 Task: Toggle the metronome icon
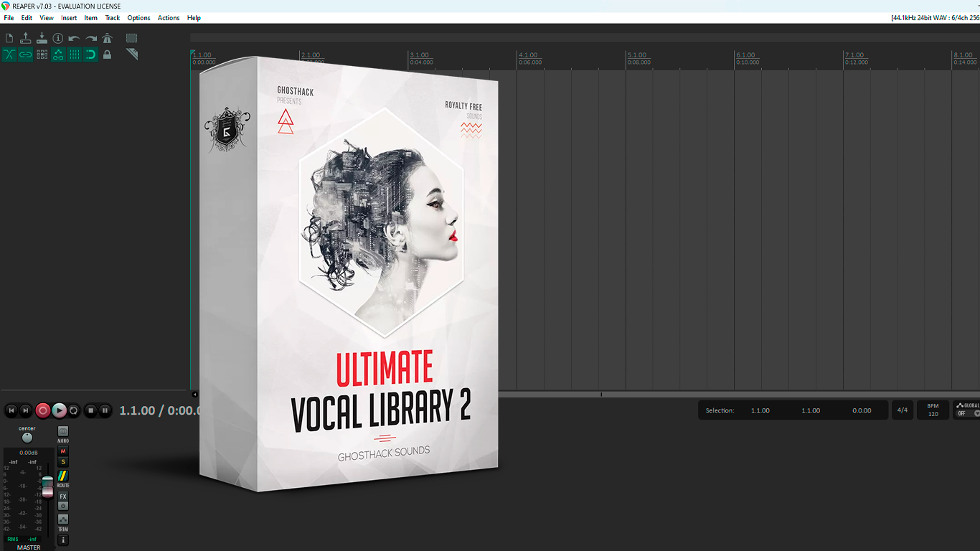pos(107,38)
